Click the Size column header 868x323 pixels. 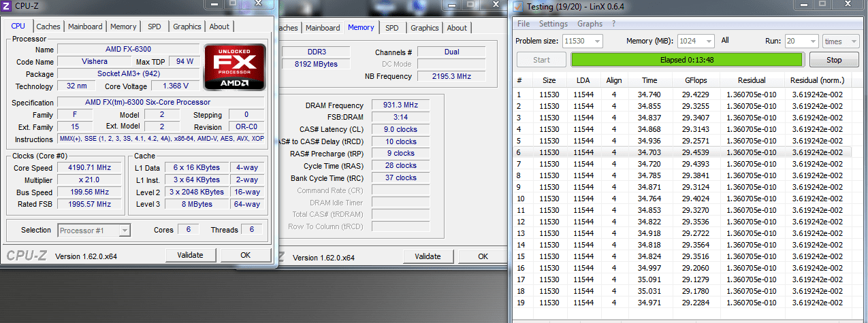[549, 80]
